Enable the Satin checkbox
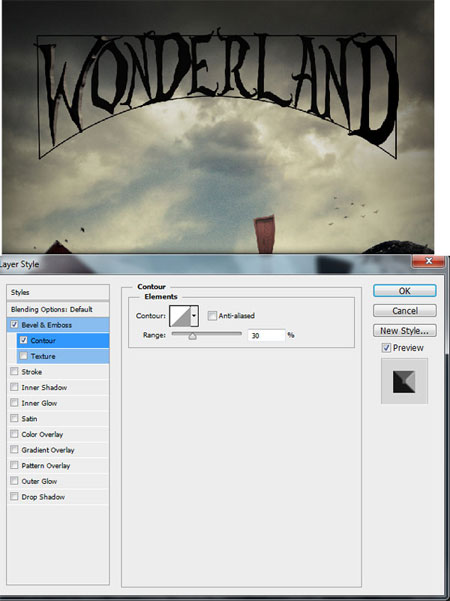Image resolution: width=450 pixels, height=601 pixels. tap(14, 418)
